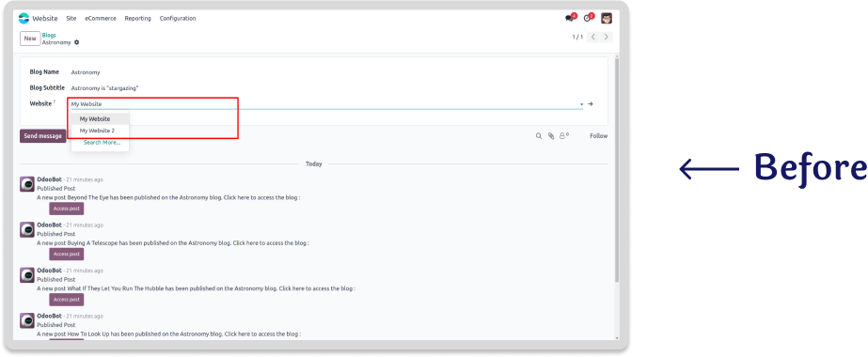Image resolution: width=868 pixels, height=357 pixels.
Task: Go to the next record arrow
Action: point(607,37)
